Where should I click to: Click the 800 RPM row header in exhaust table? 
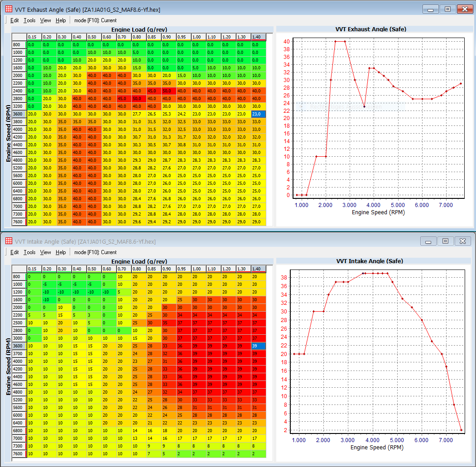pyautogui.click(x=19, y=45)
